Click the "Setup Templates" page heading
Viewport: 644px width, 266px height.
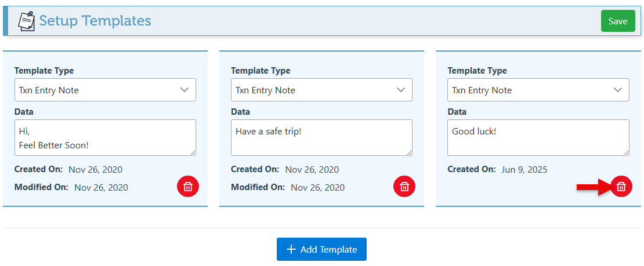pyautogui.click(x=95, y=21)
